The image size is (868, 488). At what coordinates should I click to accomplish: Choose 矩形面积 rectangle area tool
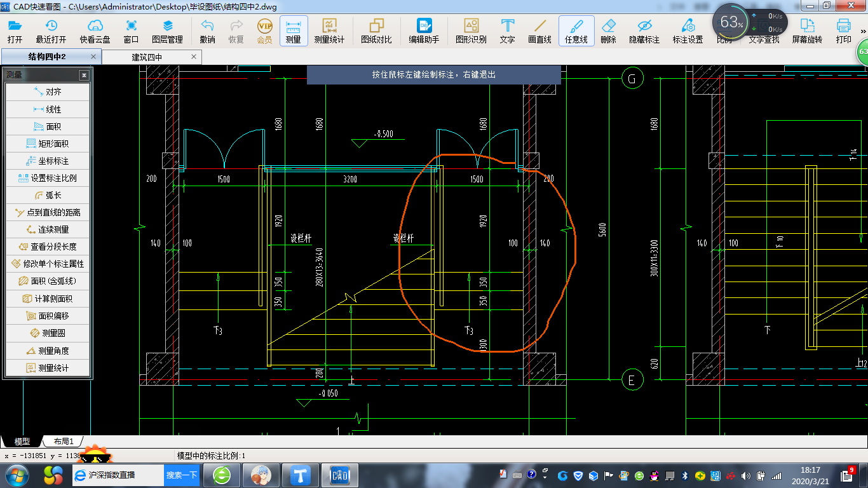(x=48, y=144)
